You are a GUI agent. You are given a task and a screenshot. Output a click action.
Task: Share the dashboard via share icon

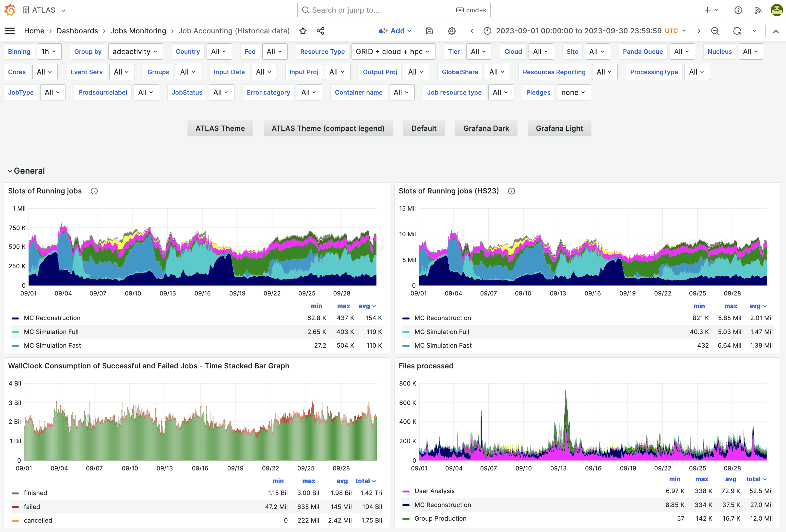[320, 31]
